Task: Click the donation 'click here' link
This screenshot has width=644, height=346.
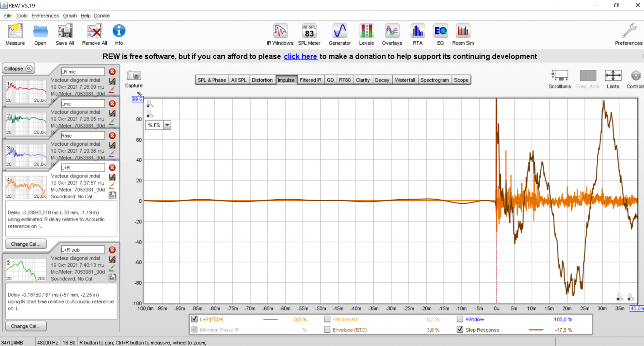Action: click(300, 56)
